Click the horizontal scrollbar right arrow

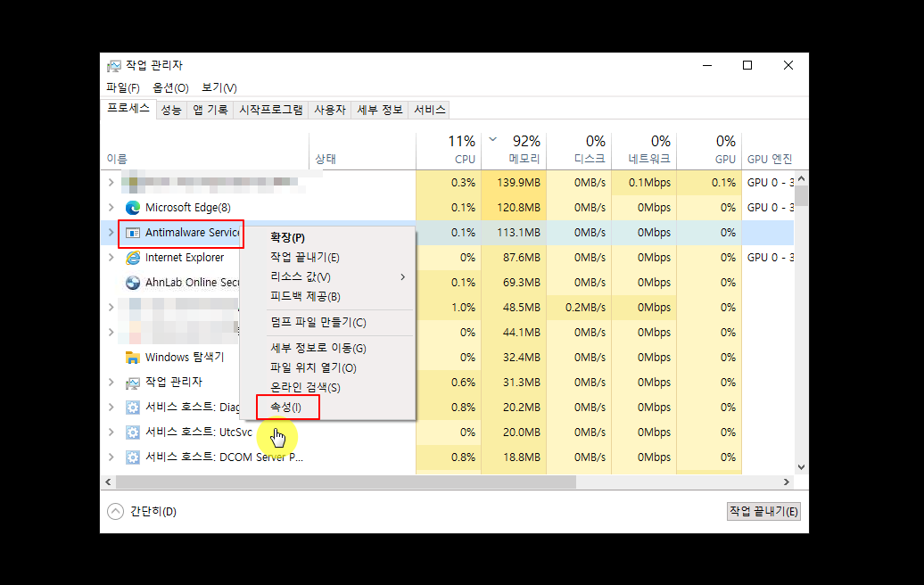click(786, 482)
